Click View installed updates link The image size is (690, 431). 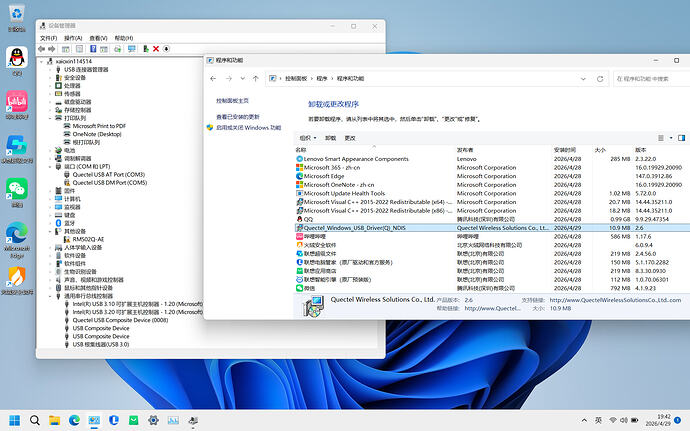pyautogui.click(x=238, y=117)
